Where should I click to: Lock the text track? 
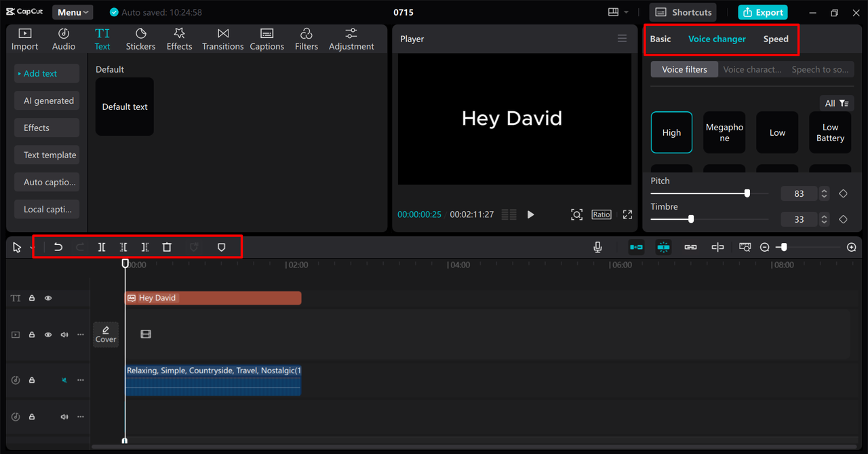tap(32, 298)
